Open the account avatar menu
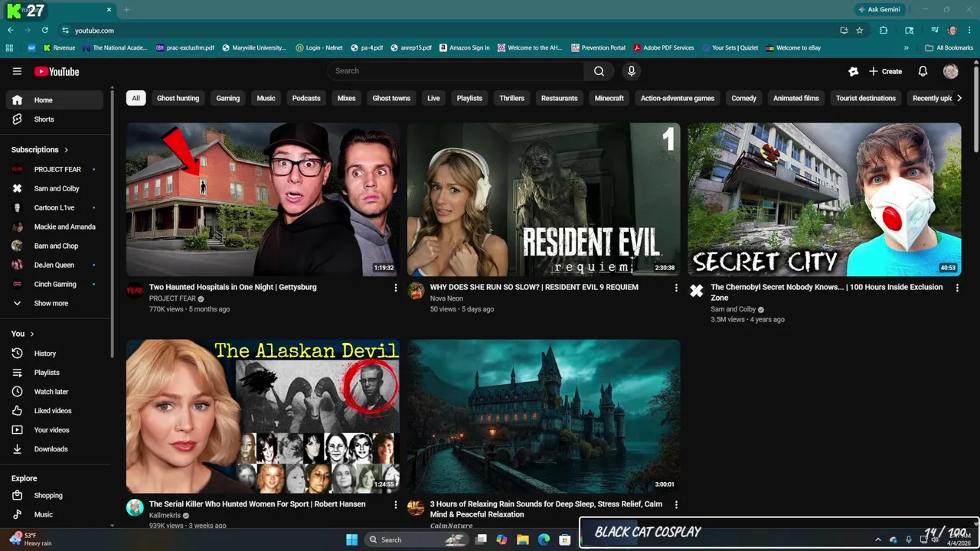Screen dimensions: 980x551 (x=951, y=71)
